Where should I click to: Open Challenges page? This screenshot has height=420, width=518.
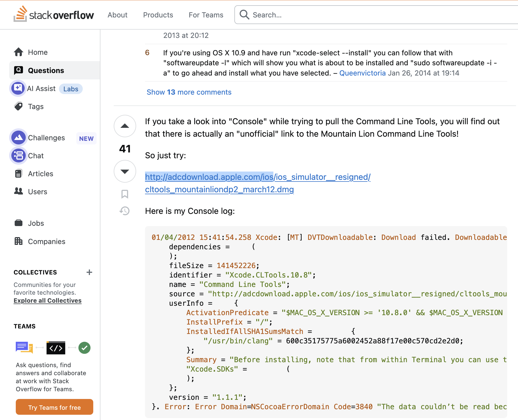[x=46, y=138]
